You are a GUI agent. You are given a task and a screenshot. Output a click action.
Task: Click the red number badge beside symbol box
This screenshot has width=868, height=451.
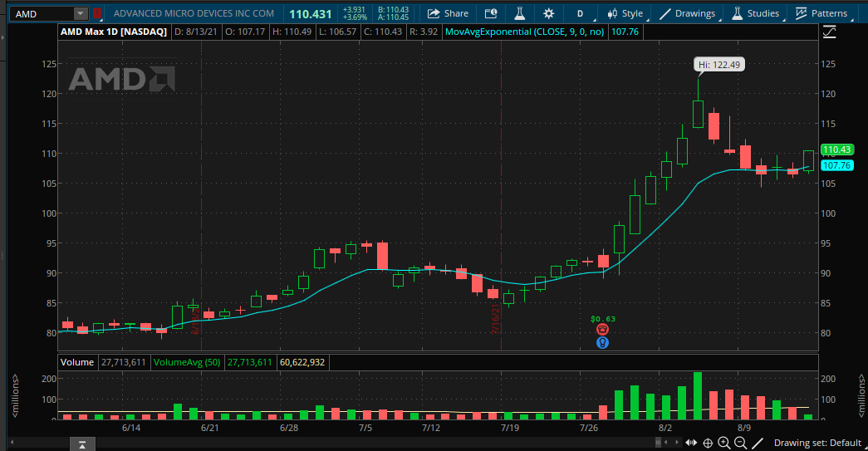[97, 13]
